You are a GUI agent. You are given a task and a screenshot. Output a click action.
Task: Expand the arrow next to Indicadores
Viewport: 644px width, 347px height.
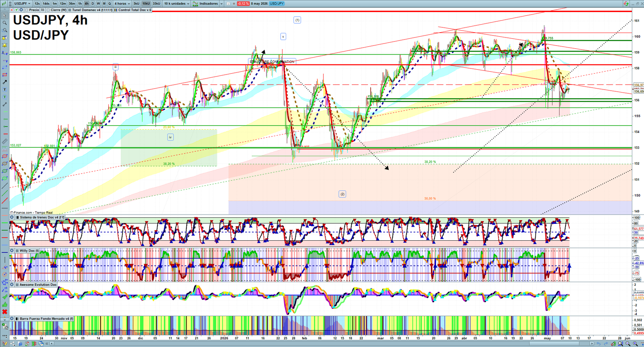coord(221,4)
